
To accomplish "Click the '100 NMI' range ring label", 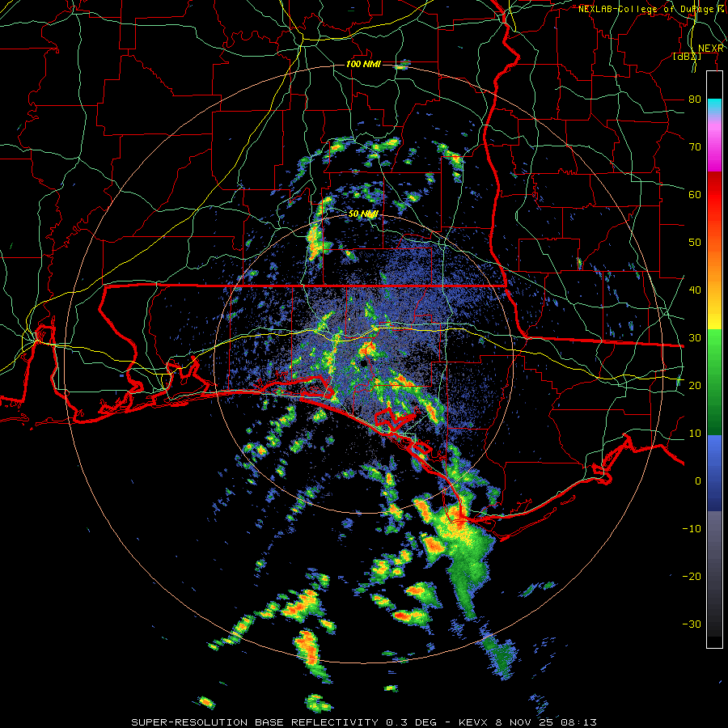I will tap(363, 64).
